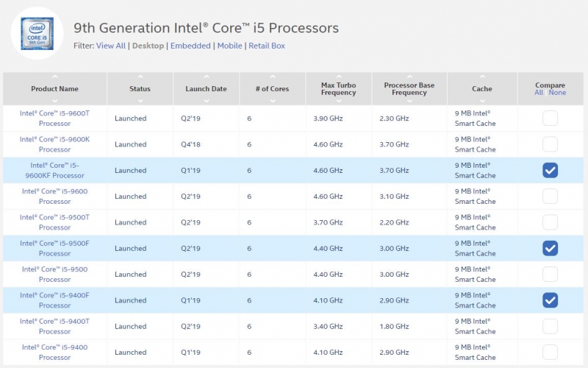Sort Status column descending arrow

(140, 101)
